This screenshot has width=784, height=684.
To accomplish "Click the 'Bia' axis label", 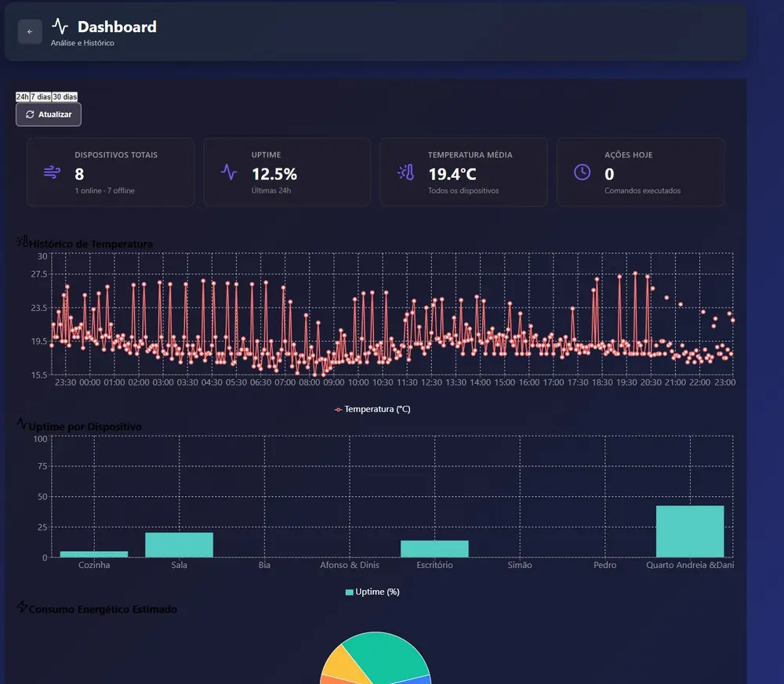I will (x=264, y=565).
